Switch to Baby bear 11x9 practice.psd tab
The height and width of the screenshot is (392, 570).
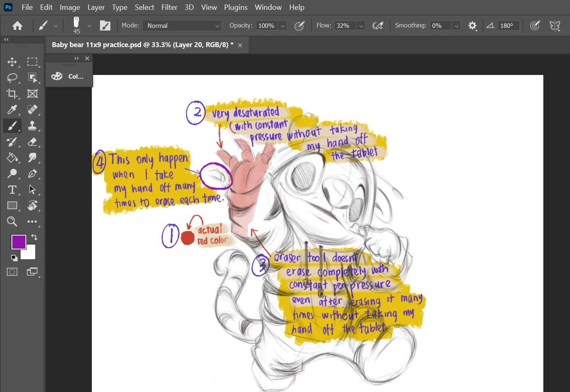[142, 45]
